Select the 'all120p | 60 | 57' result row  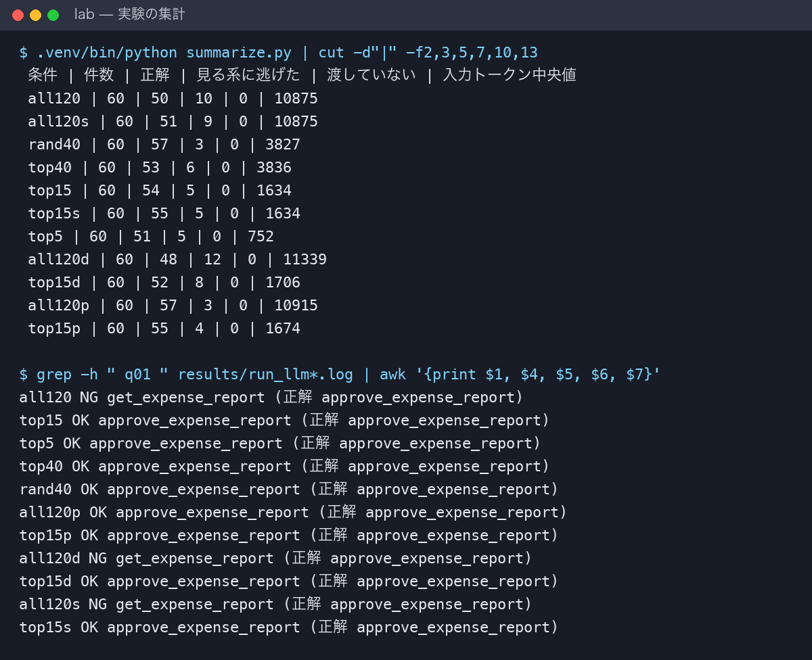pyautogui.click(x=173, y=306)
